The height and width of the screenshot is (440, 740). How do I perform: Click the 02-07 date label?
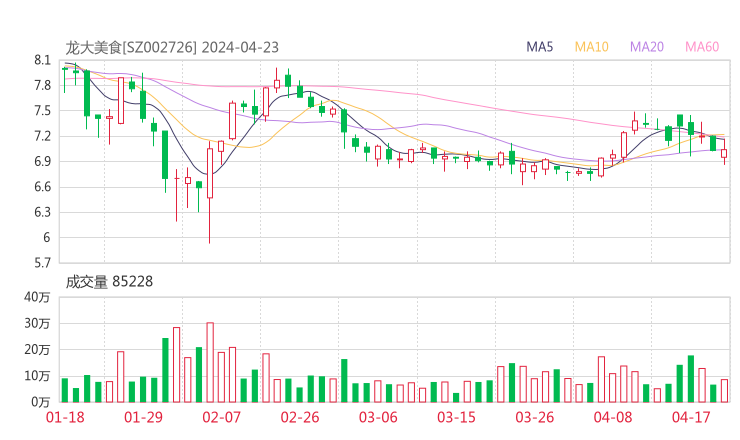click(x=221, y=417)
